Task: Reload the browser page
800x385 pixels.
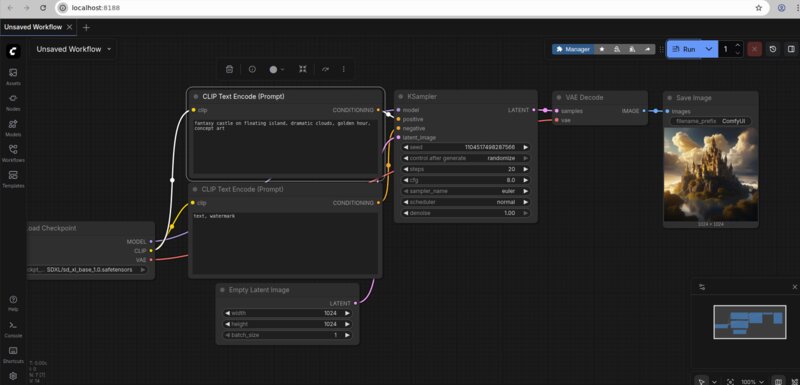Action: coord(43,8)
